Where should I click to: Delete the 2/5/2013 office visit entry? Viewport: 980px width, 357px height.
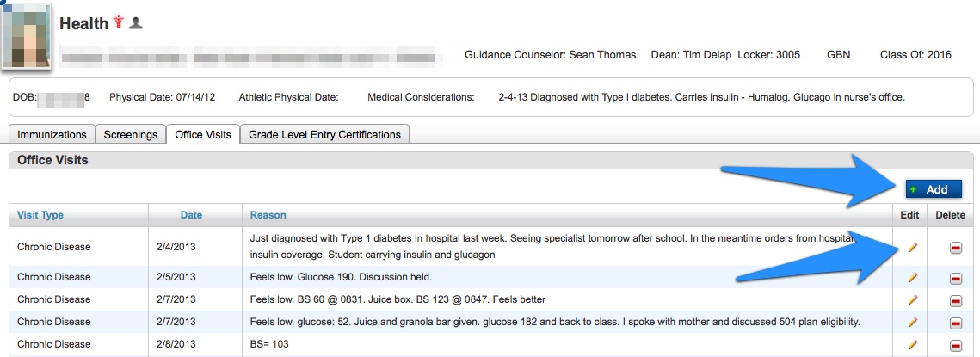tap(955, 278)
